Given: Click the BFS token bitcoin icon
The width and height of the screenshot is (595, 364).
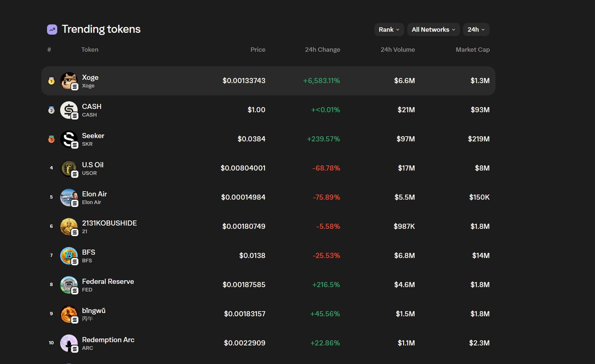Looking at the screenshot, I should 69,256.
